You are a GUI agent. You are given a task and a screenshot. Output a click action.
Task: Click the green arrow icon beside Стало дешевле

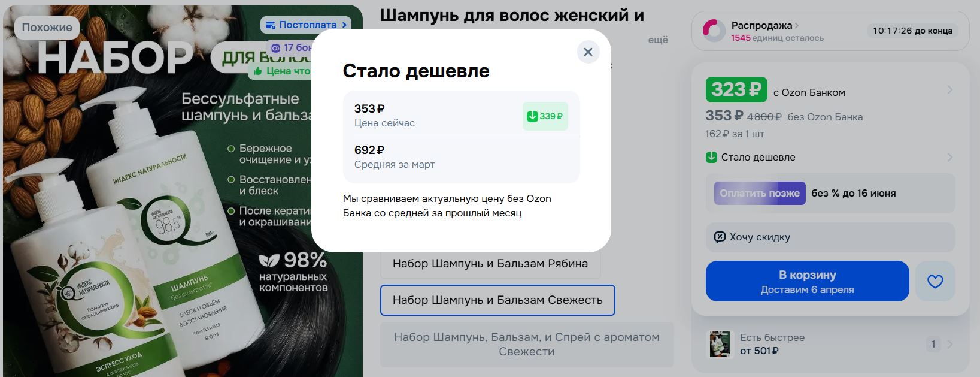click(711, 157)
